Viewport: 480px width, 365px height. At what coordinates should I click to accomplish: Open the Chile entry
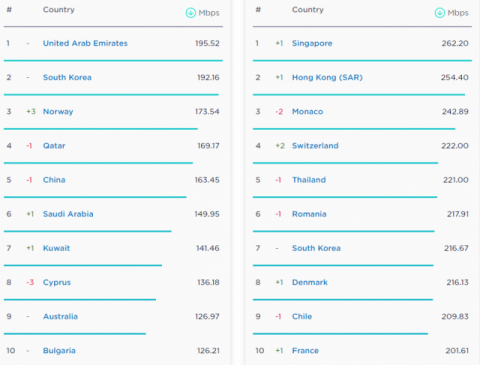302,317
